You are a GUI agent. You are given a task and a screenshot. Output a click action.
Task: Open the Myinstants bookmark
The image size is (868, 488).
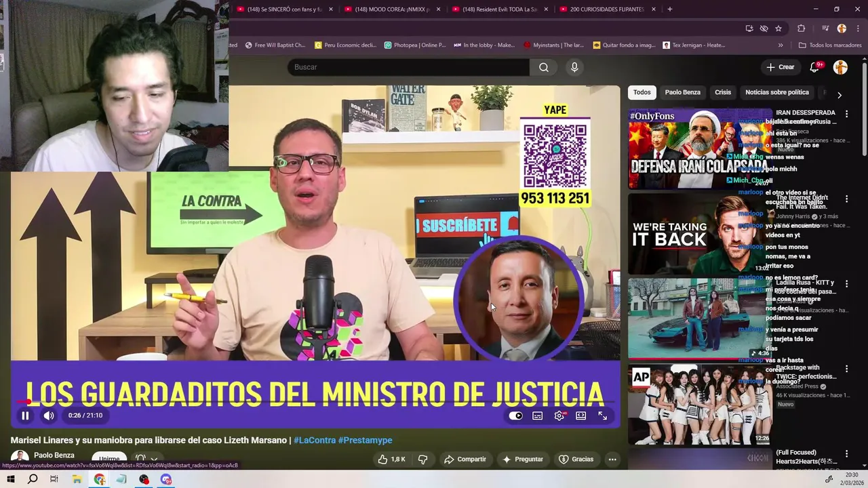(554, 45)
